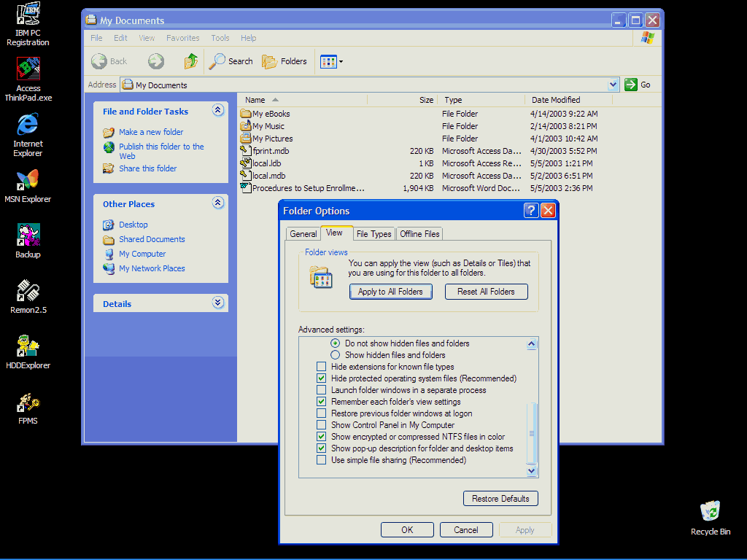Image resolution: width=747 pixels, height=560 pixels.
Task: Click the green Go arrow button
Action: coord(631,85)
